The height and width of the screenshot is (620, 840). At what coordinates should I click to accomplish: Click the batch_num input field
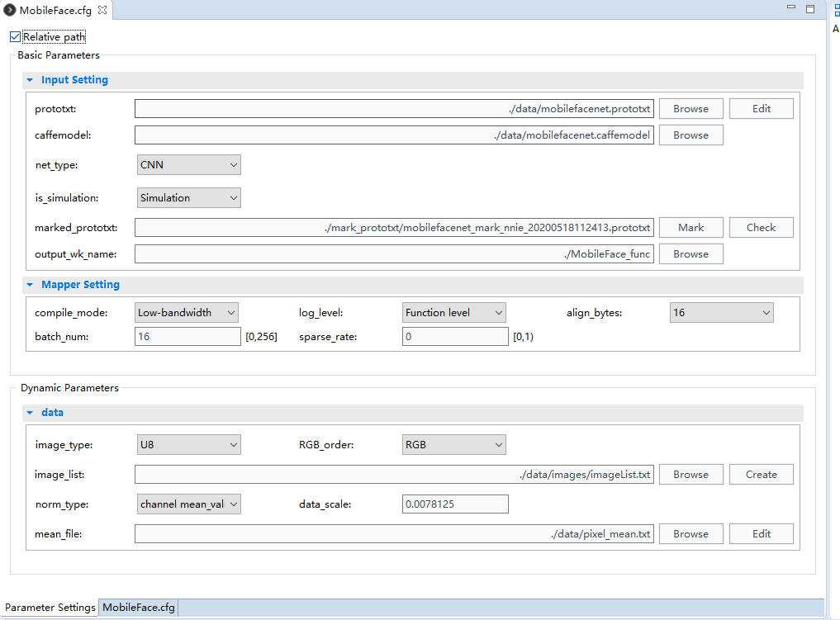tap(187, 337)
